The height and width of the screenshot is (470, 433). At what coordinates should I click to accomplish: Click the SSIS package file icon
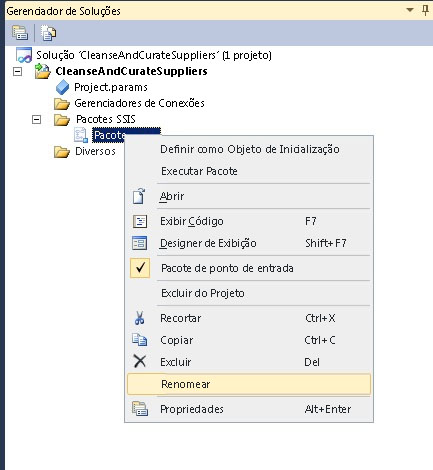coord(81,135)
